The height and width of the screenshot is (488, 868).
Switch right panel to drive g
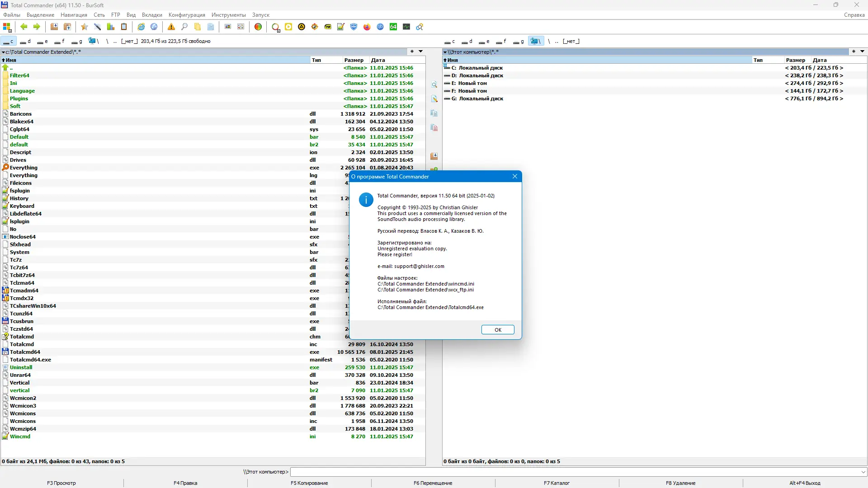(519, 41)
